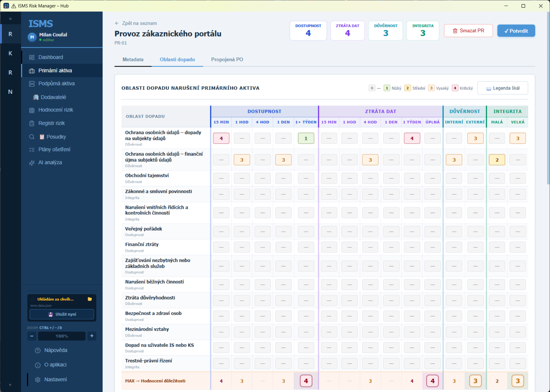Open Podpůrná aktiva in sidebar
Image resolution: width=550 pixels, height=392 pixels.
(x=62, y=84)
